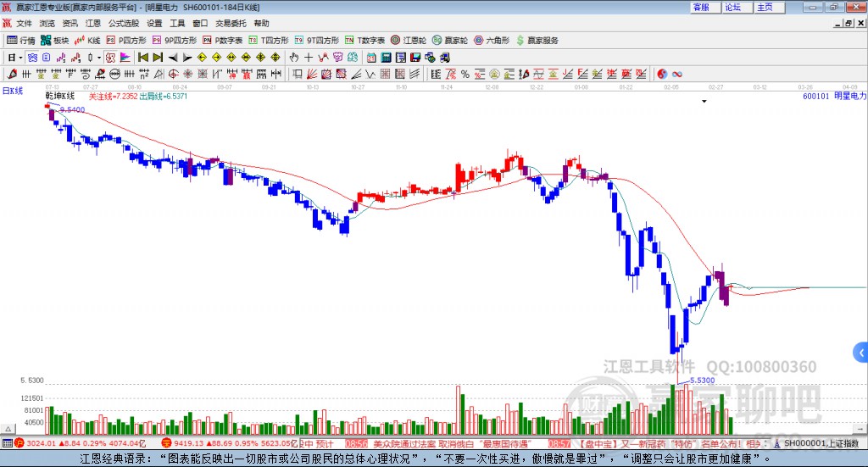This screenshot has height=467, width=868.
Task: Select the hand pan tool
Action: [x=293, y=58]
